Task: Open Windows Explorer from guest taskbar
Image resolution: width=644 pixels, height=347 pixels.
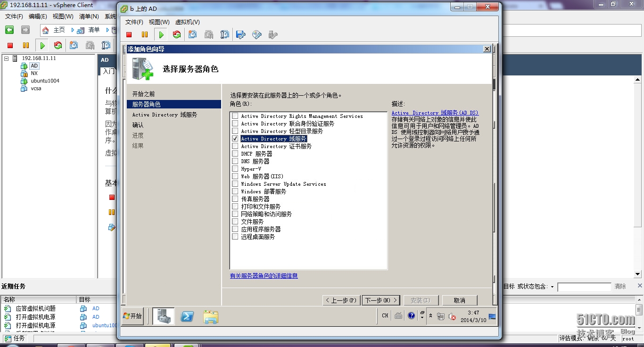Action: coord(211,316)
